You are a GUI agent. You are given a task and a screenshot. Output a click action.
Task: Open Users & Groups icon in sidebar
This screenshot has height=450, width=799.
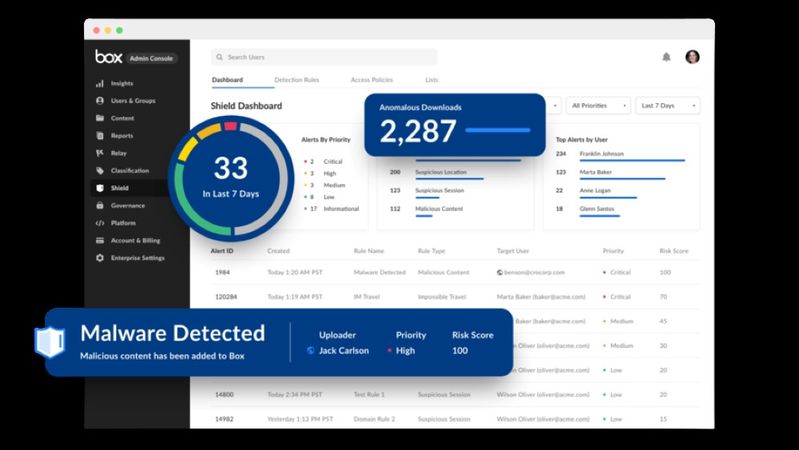click(100, 101)
